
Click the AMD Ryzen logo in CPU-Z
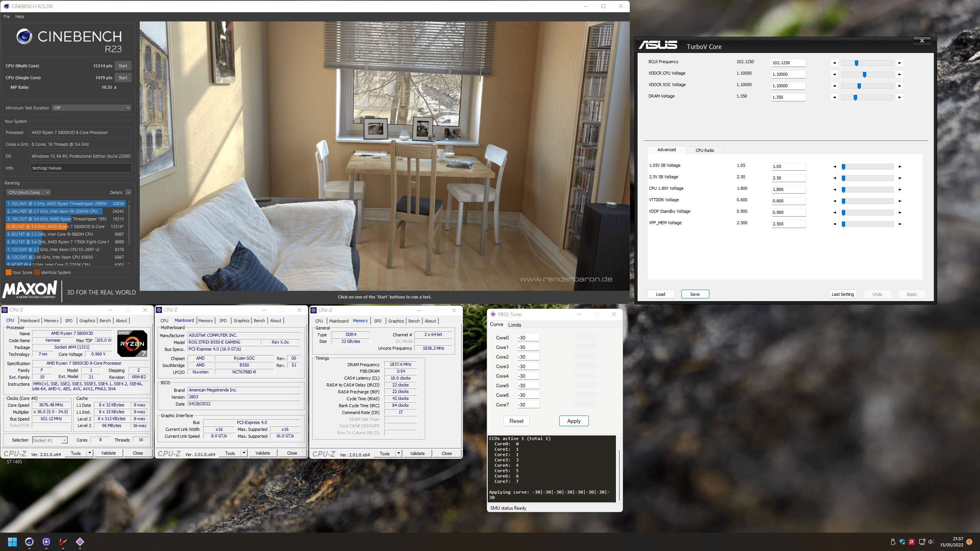pos(132,343)
